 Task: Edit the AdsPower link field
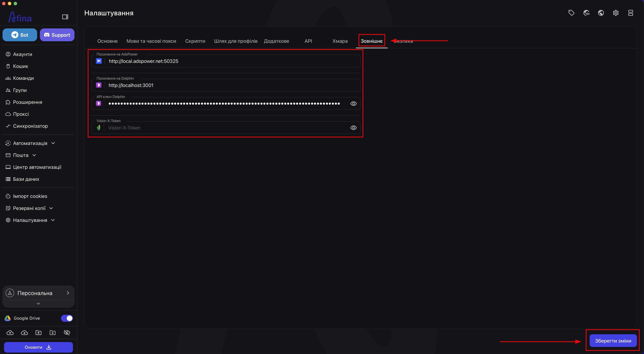[226, 61]
